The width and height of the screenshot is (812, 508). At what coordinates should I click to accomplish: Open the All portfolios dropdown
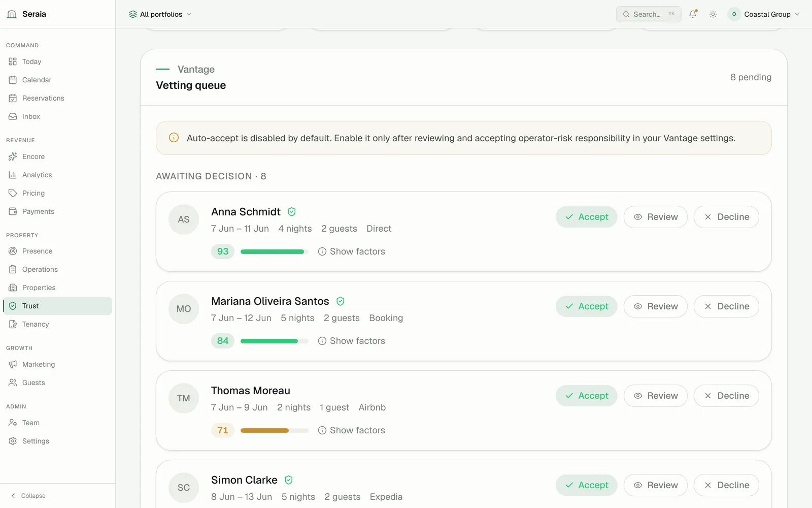coord(160,14)
